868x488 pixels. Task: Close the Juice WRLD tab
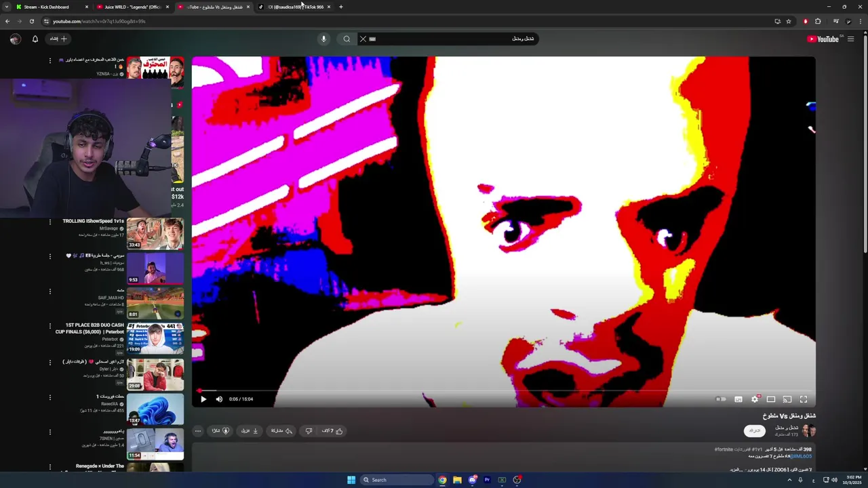tap(167, 7)
